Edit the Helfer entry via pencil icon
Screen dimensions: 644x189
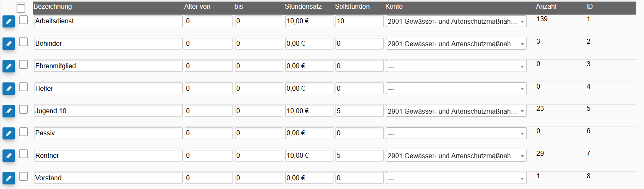click(x=9, y=89)
